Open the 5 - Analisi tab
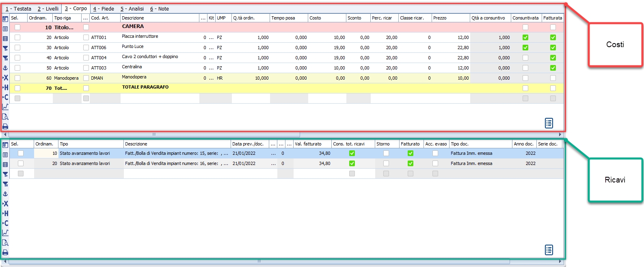This screenshot has width=644, height=267. pos(132,9)
